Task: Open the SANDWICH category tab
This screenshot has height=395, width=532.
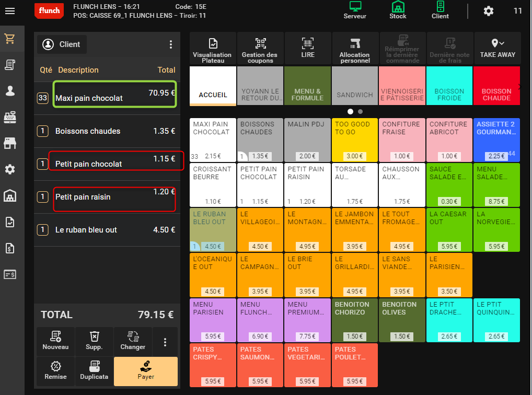Action: tap(355, 86)
